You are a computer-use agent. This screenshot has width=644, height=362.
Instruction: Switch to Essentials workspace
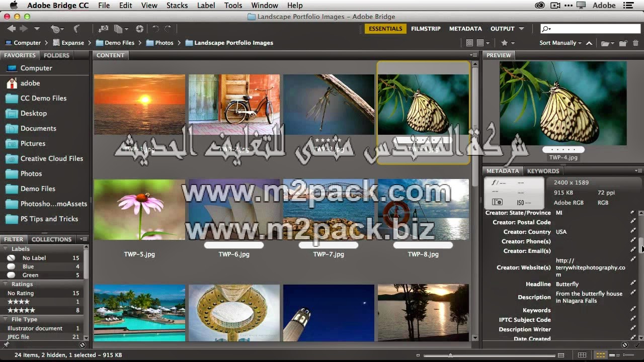point(385,29)
